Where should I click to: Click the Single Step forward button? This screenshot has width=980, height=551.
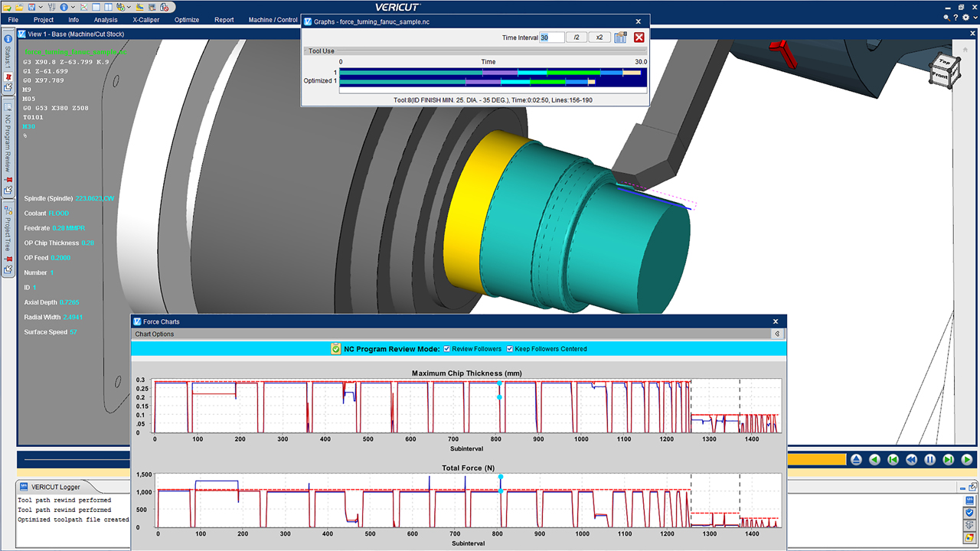949,459
